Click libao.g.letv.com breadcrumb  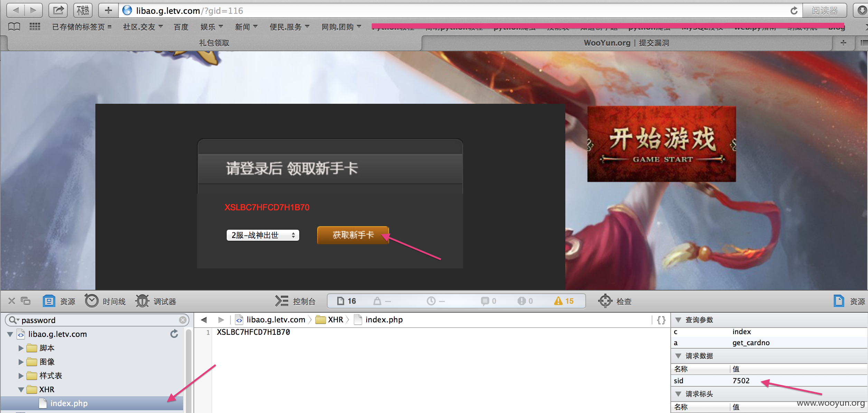270,320
